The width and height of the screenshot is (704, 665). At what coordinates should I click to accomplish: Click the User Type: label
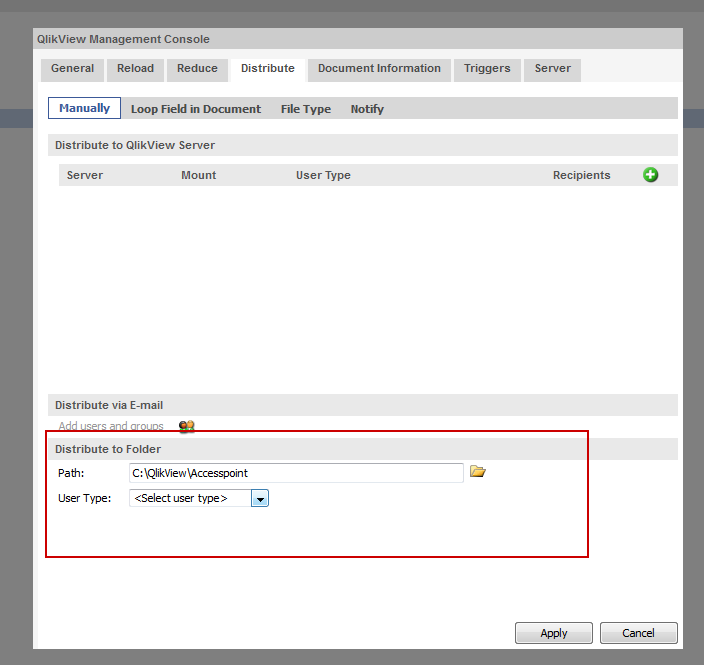[84, 498]
